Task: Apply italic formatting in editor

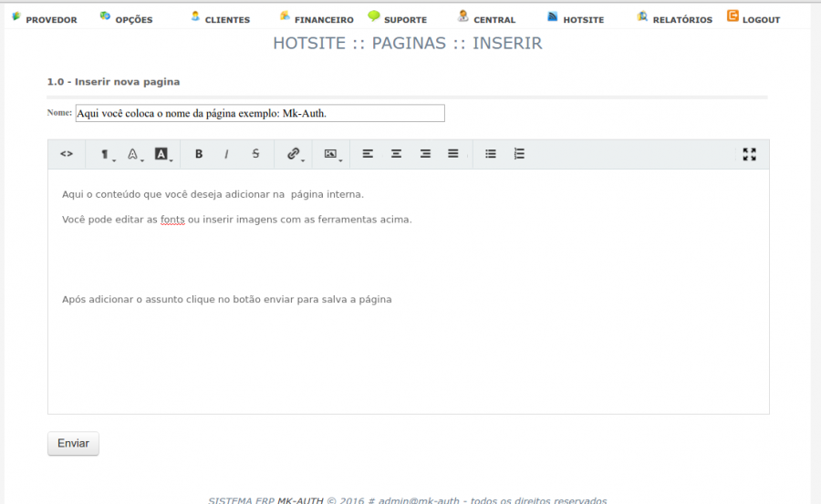Action: click(226, 154)
